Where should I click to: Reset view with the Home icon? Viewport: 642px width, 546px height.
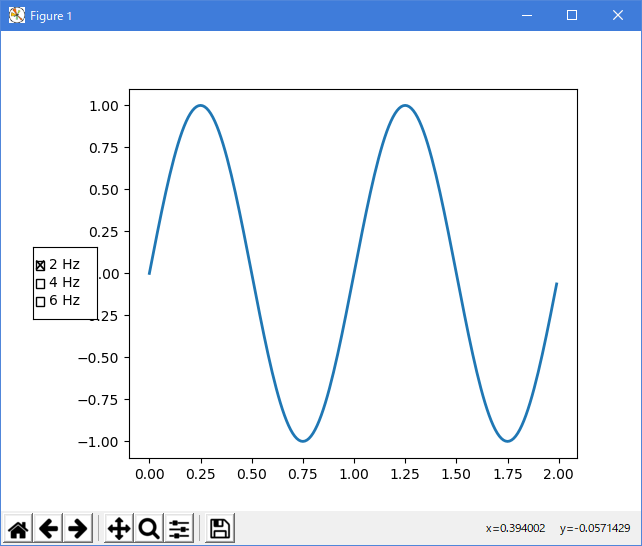click(x=18, y=528)
